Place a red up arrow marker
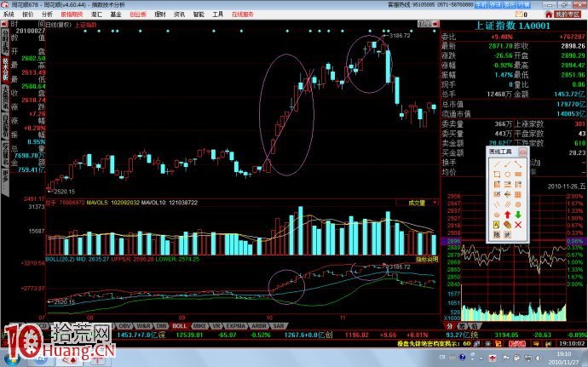The height and width of the screenshot is (367, 588). click(507, 215)
